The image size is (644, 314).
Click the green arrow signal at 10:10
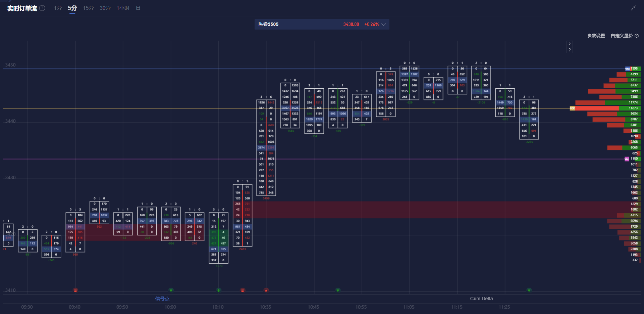tap(219, 290)
